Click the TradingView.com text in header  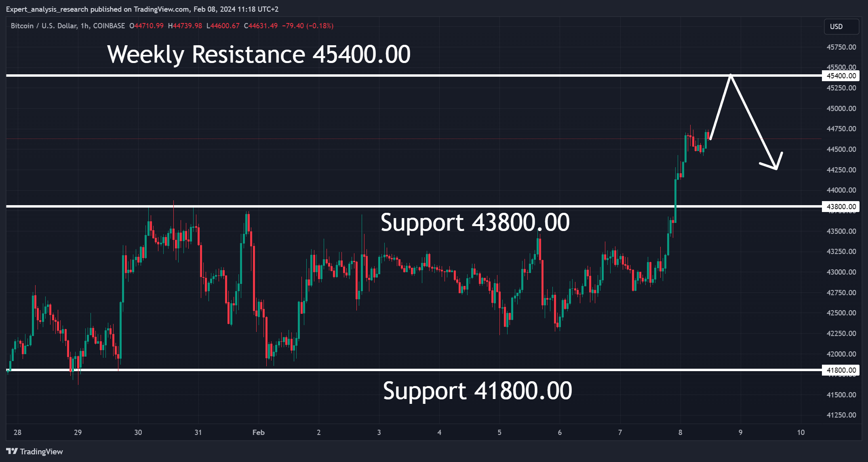(x=162, y=9)
